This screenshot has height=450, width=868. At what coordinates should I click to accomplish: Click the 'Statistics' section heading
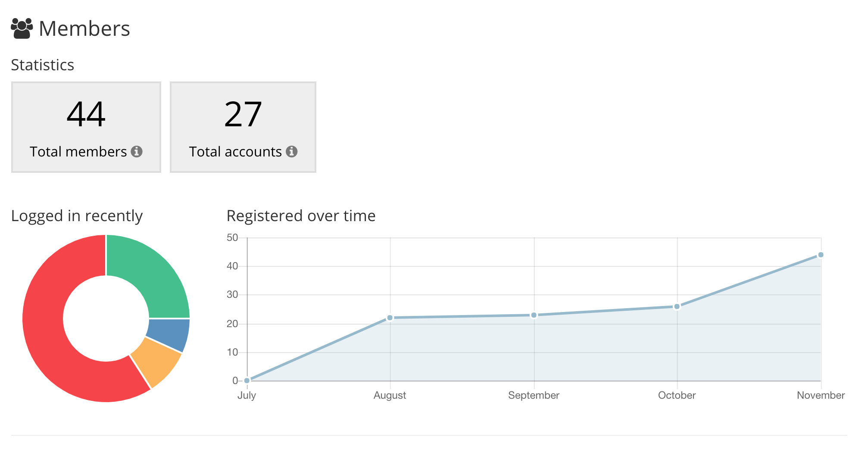[x=43, y=65]
